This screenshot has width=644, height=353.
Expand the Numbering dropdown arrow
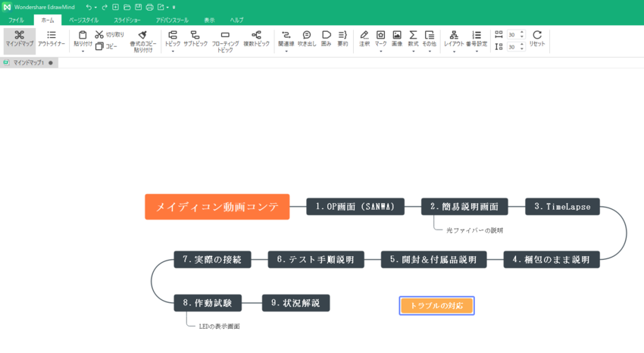tap(477, 52)
